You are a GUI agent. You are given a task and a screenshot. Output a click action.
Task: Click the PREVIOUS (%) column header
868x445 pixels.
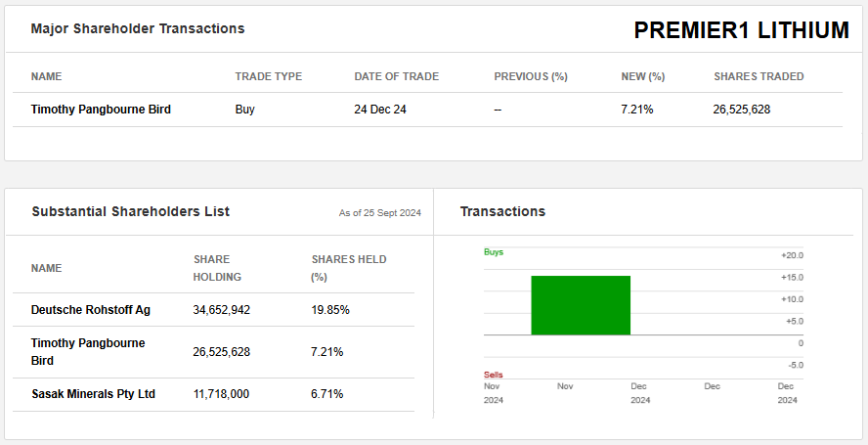click(531, 76)
